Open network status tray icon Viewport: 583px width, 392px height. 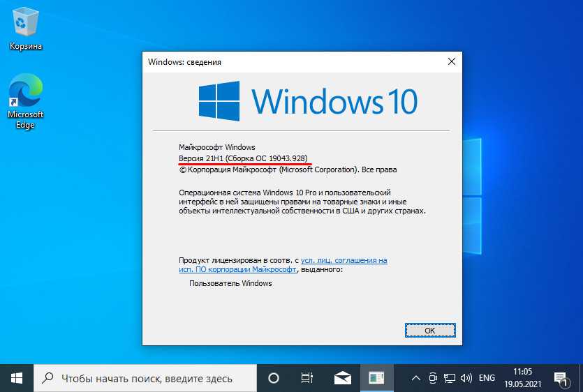point(449,378)
